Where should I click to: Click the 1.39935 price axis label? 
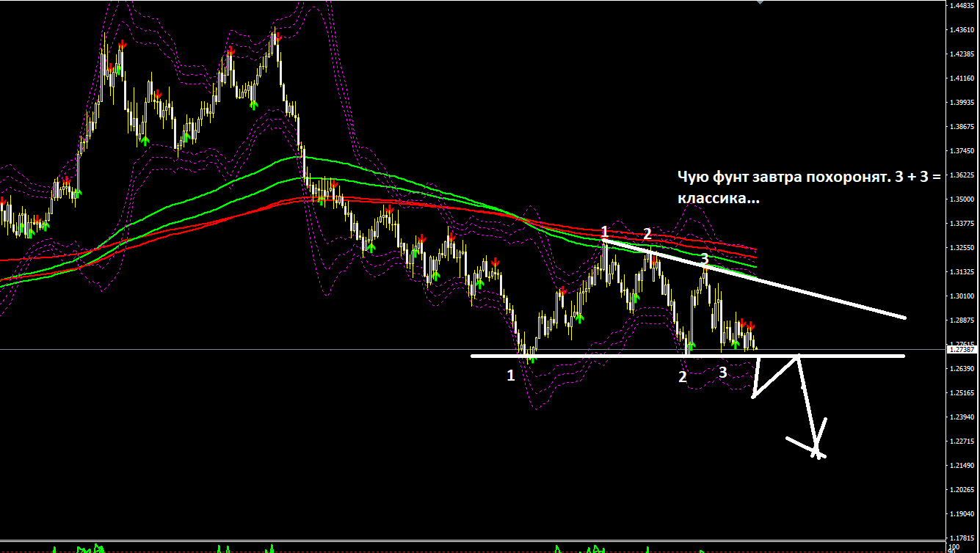coord(962,103)
